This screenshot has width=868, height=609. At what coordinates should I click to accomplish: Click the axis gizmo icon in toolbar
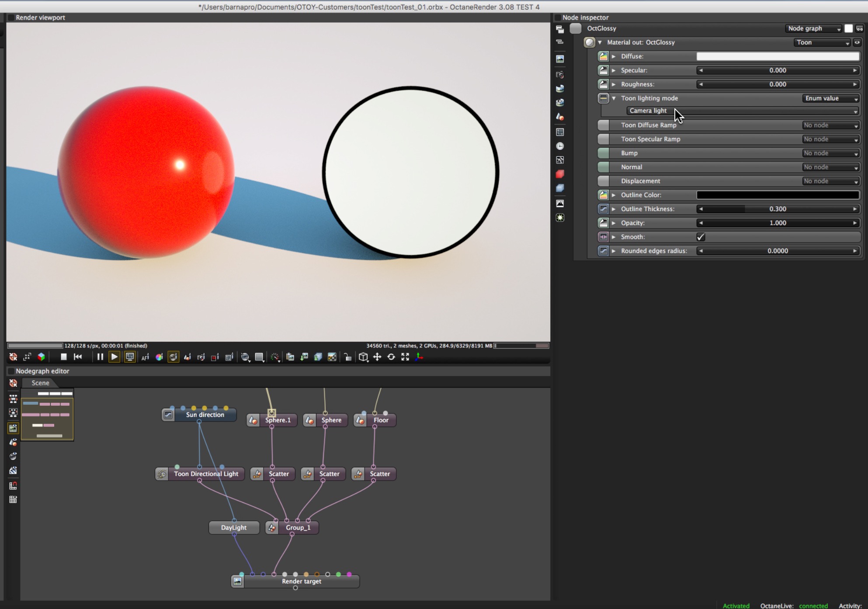pos(419,357)
